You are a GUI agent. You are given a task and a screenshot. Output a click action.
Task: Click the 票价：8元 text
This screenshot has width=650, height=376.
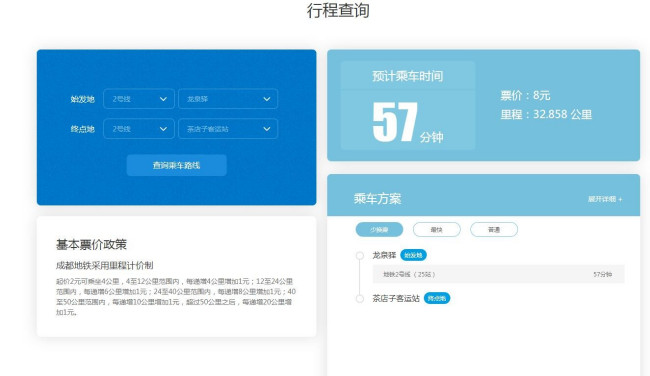coord(525,95)
